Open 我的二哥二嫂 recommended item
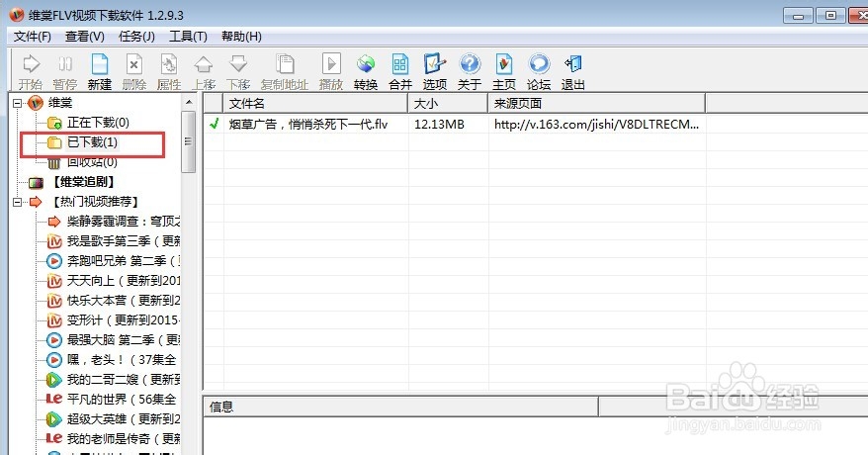Screen dimensions: 868x455 tap(124, 380)
